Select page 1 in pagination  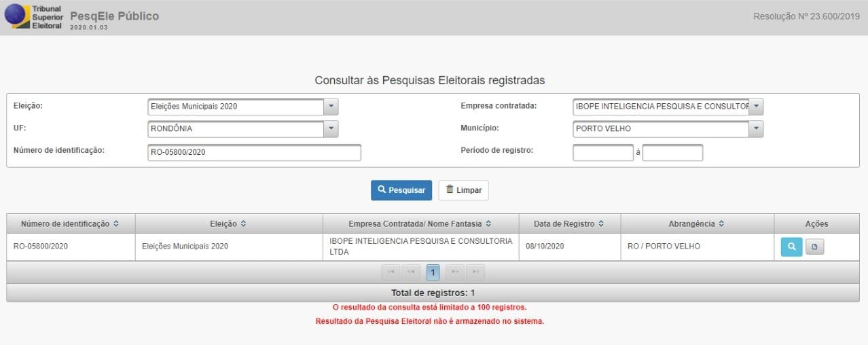(433, 272)
